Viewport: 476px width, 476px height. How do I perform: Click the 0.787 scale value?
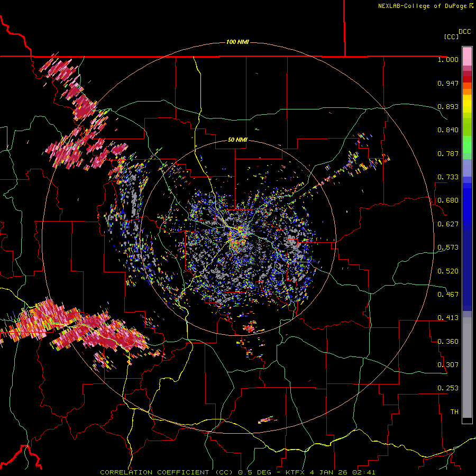click(x=448, y=153)
